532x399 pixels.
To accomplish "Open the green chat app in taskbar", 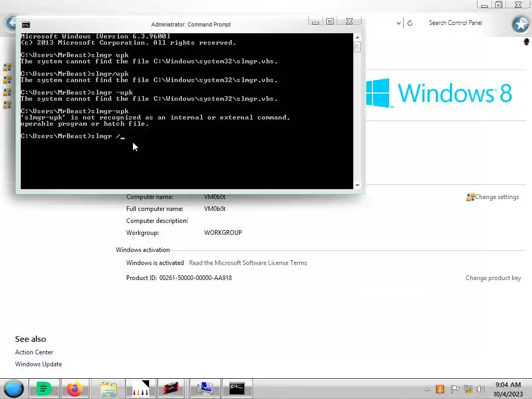I will [x=44, y=389].
